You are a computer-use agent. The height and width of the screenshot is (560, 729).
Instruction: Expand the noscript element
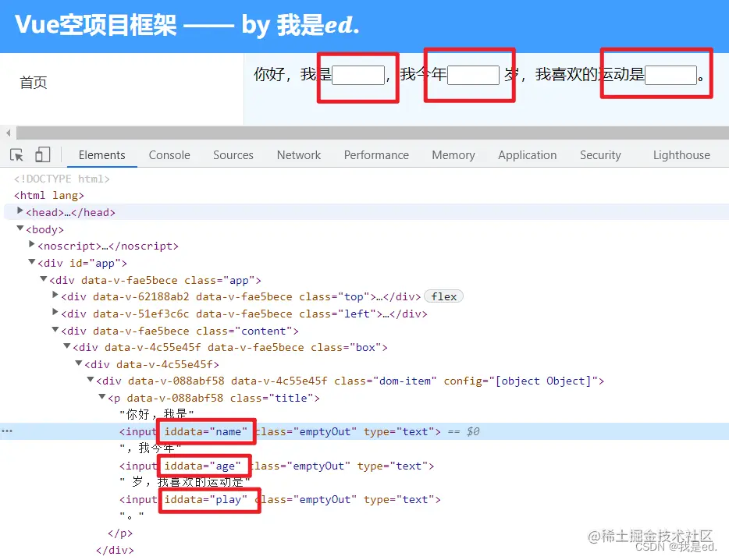pyautogui.click(x=32, y=244)
